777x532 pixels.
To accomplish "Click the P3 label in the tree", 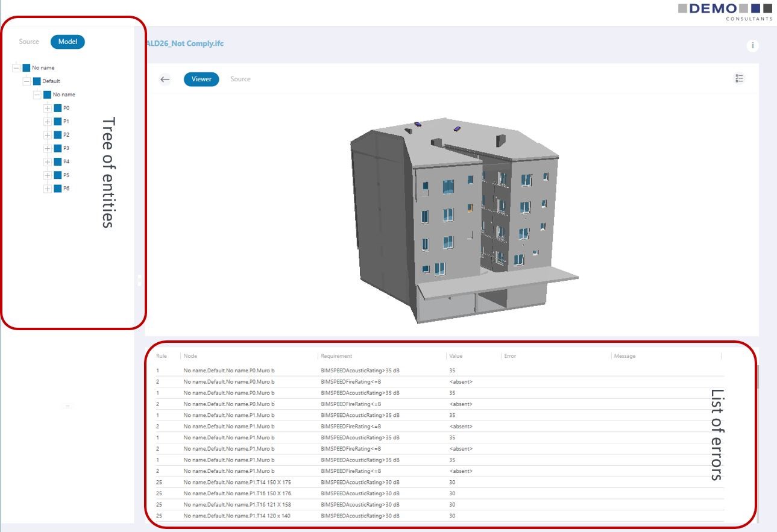I will tap(66, 148).
